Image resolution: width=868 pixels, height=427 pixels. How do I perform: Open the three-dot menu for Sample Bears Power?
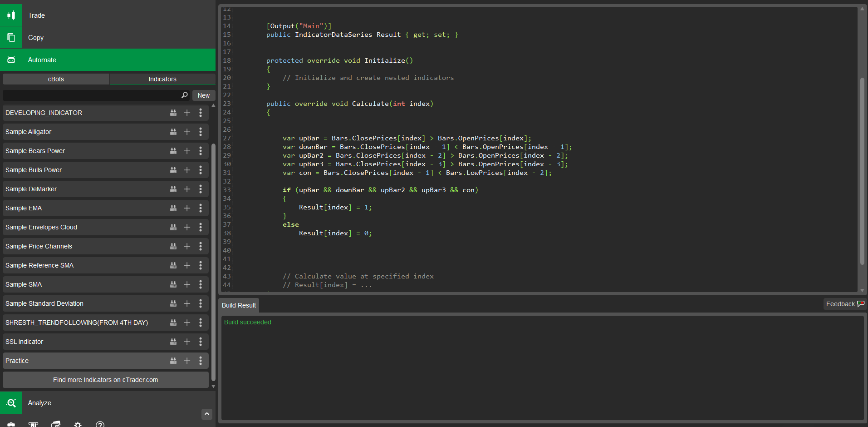(201, 151)
